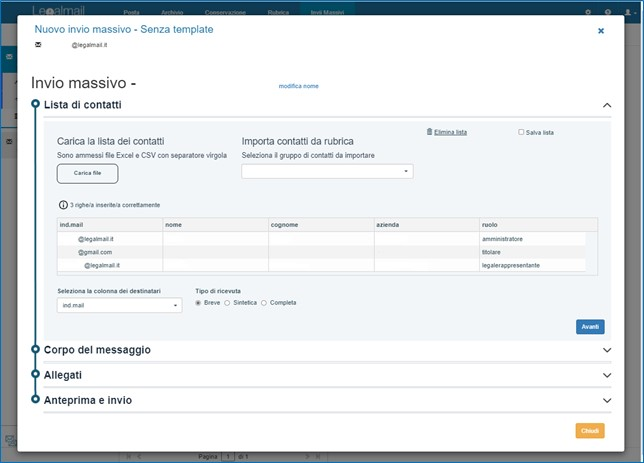Collapse the Lista di contatti section chevron

(606, 105)
